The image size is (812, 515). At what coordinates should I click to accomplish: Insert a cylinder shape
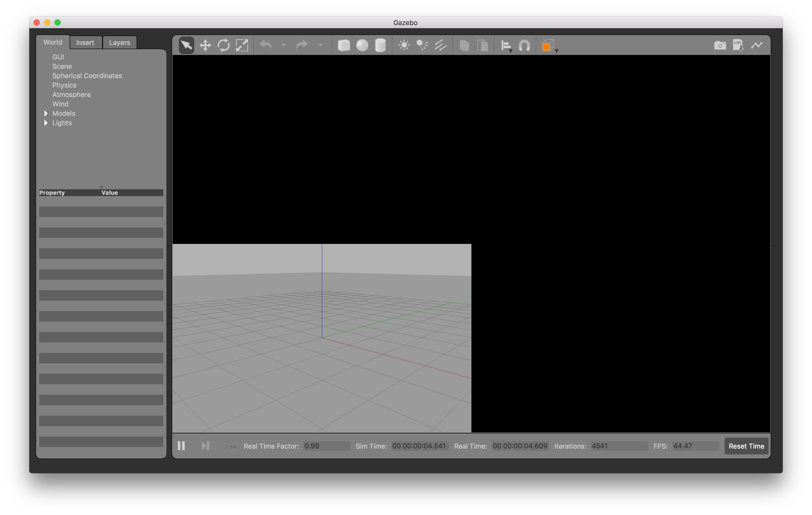point(380,45)
